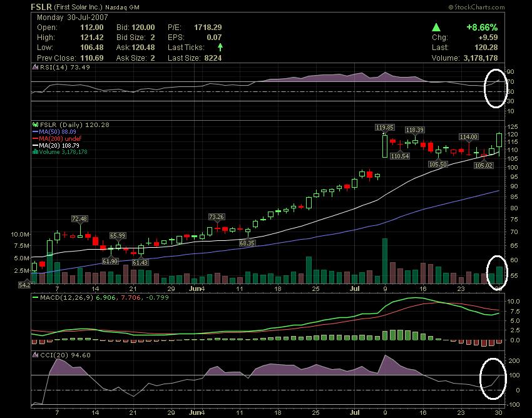This screenshot has height=418, width=532.
Task: Click the 73.26 price callout
Action: tap(217, 217)
